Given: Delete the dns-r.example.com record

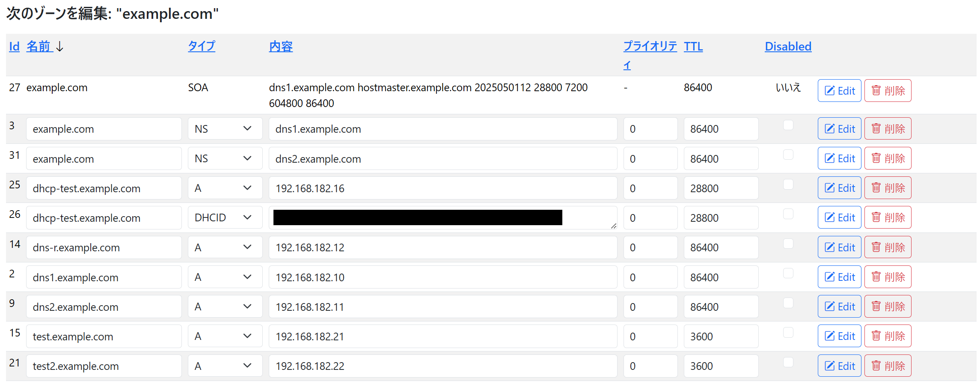Looking at the screenshot, I should click(888, 247).
